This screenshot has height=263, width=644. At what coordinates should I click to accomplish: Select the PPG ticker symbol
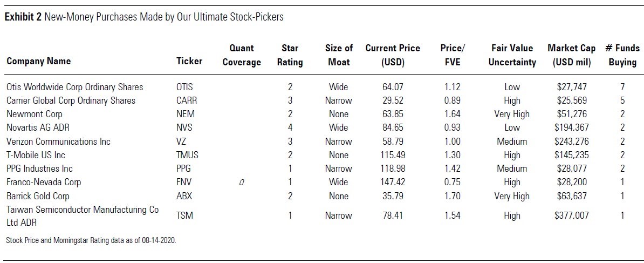click(184, 168)
